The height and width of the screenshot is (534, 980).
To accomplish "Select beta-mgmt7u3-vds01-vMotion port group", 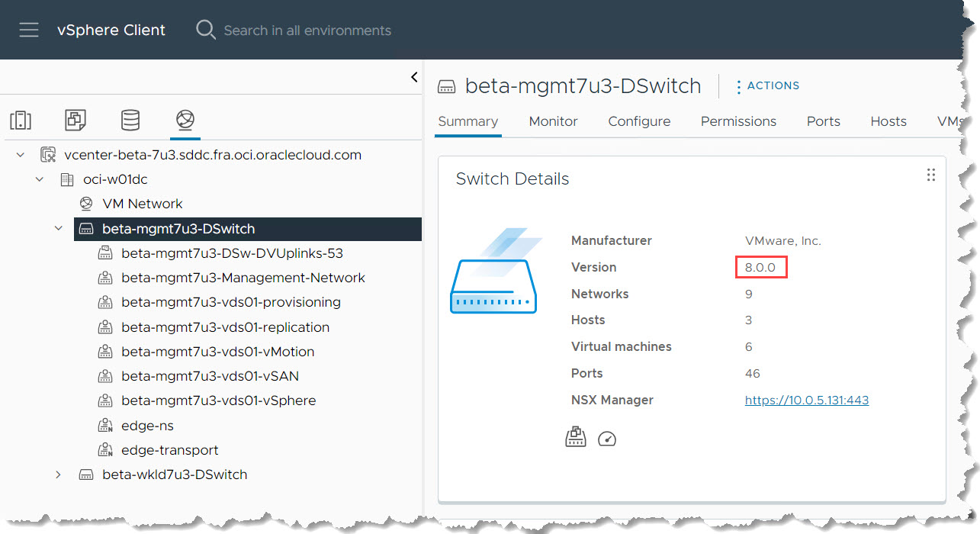I will pos(217,352).
